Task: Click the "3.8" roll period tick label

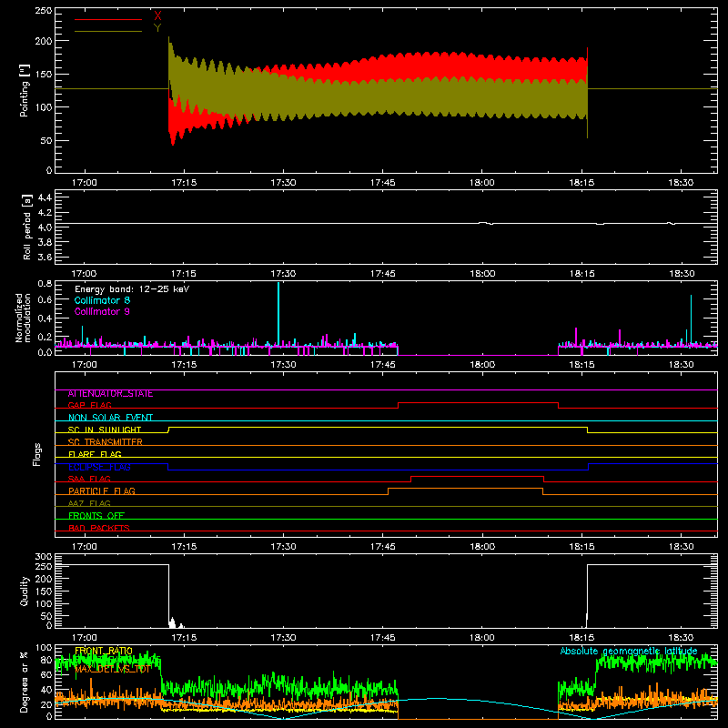Action: (x=45, y=242)
